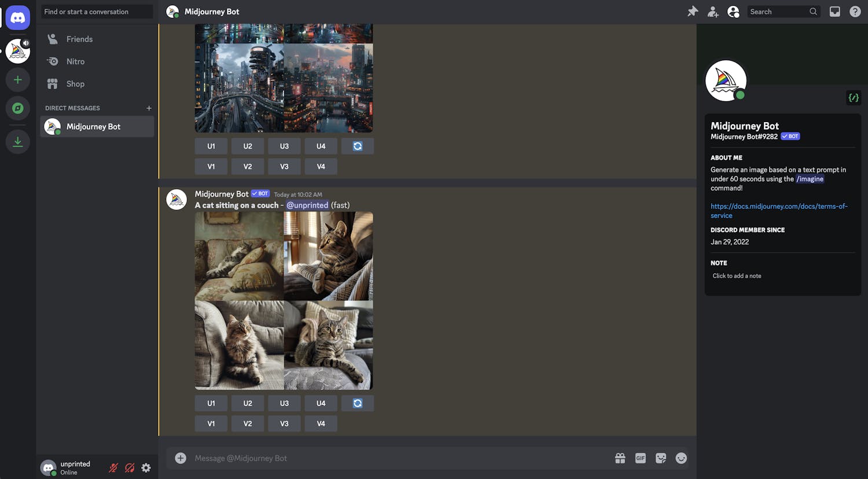Open User Settings gear
Viewport: 868px width, 479px height.
coord(146,468)
